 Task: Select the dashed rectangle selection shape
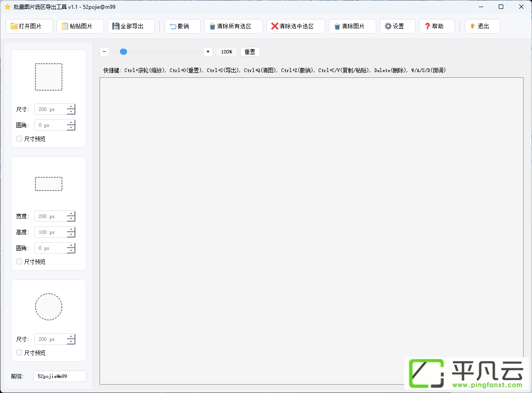49,184
